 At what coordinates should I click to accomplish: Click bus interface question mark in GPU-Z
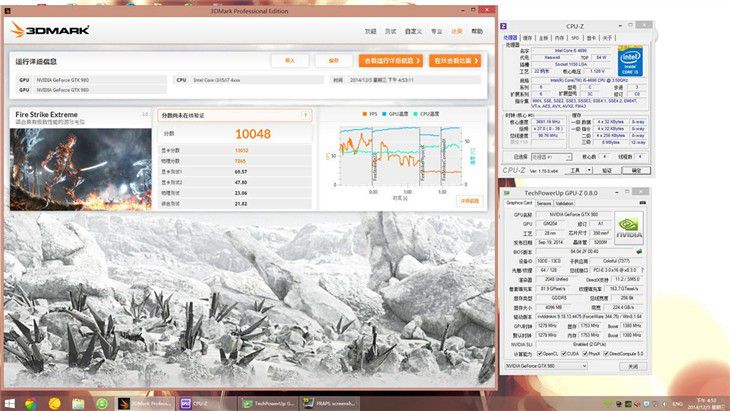(x=642, y=270)
